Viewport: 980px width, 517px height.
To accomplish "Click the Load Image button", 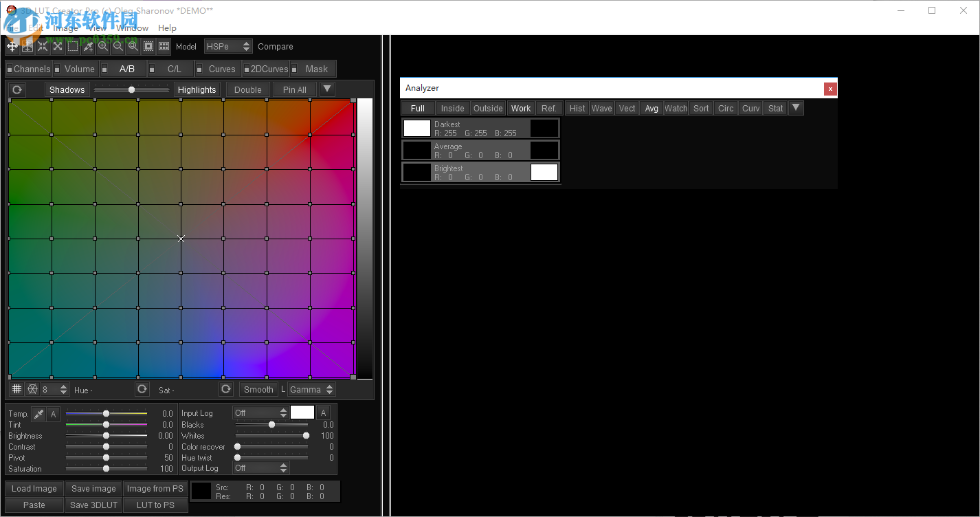I will click(34, 488).
